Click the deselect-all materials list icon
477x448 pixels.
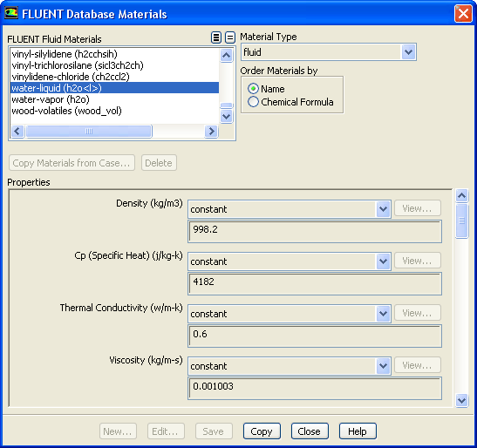point(230,37)
